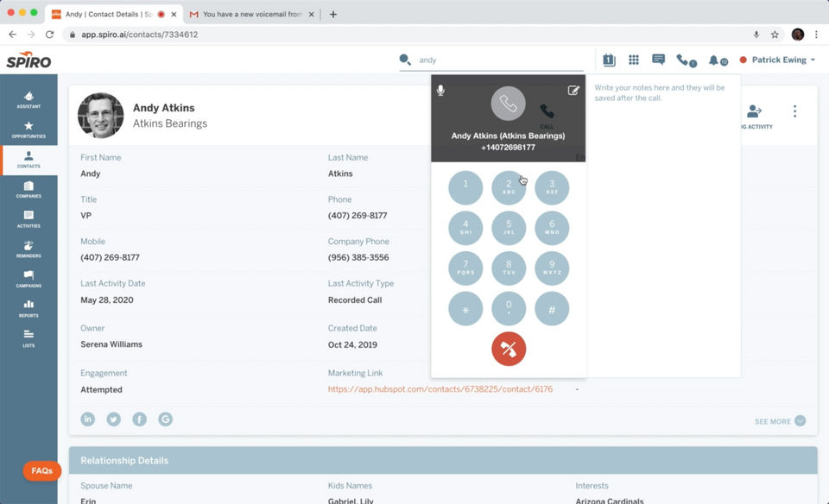
Task: Dial the star key on the keypad
Action: pos(465,309)
